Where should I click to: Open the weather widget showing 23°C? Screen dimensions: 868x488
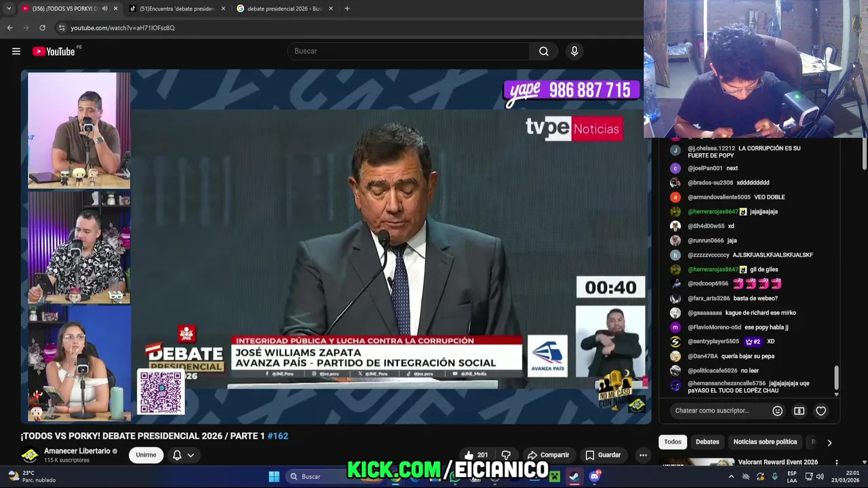[x=31, y=476]
